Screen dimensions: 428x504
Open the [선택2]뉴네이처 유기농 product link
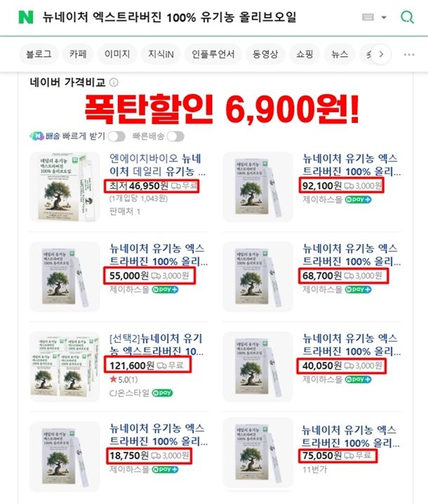click(156, 345)
